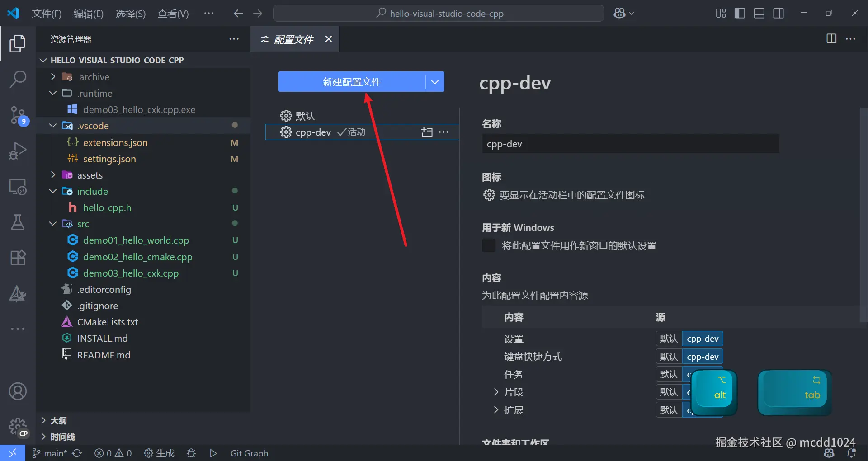Set 设置 source to 默认

pos(669,339)
